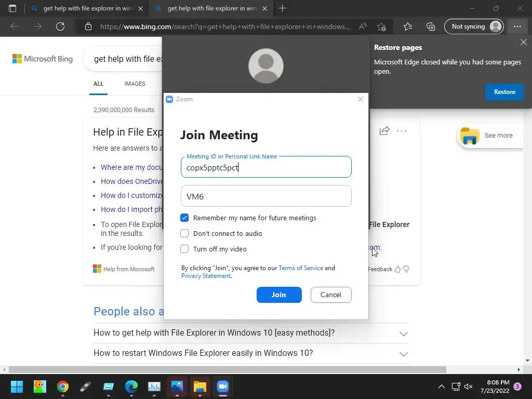Click the Not syncing profile button
The image size is (532, 399).
click(x=474, y=26)
